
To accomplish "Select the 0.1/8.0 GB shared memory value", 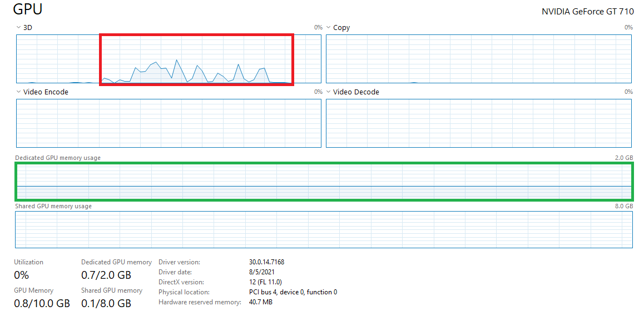I will coord(106,303).
